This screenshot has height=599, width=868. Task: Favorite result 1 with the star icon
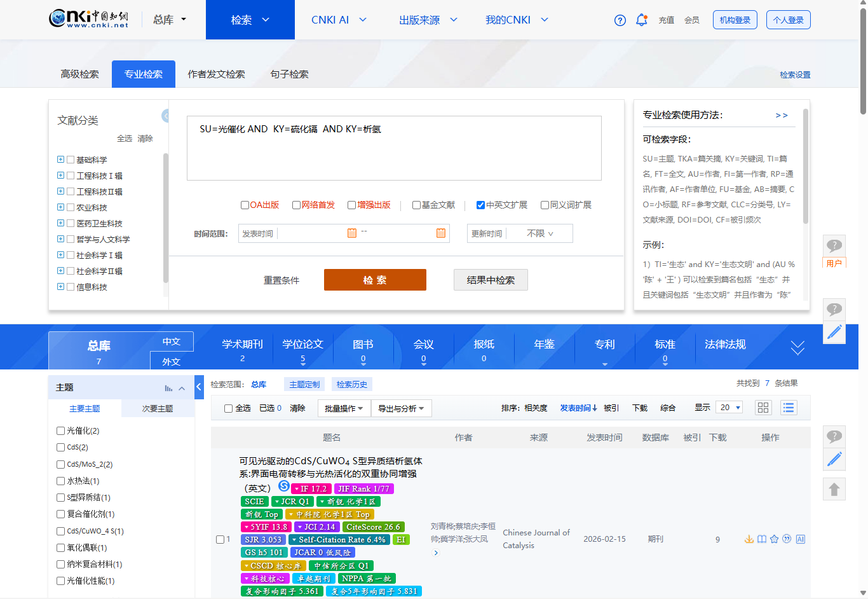coord(774,539)
